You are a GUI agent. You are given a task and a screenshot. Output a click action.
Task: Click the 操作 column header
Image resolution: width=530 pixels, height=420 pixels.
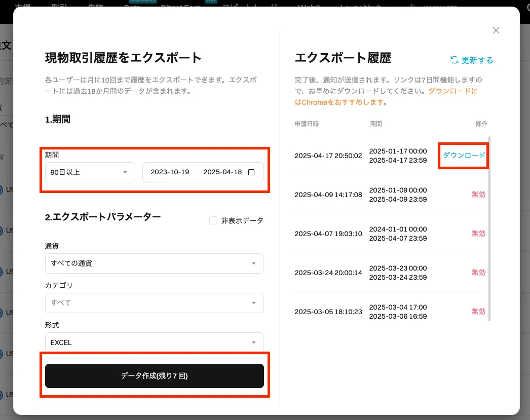[x=481, y=124]
